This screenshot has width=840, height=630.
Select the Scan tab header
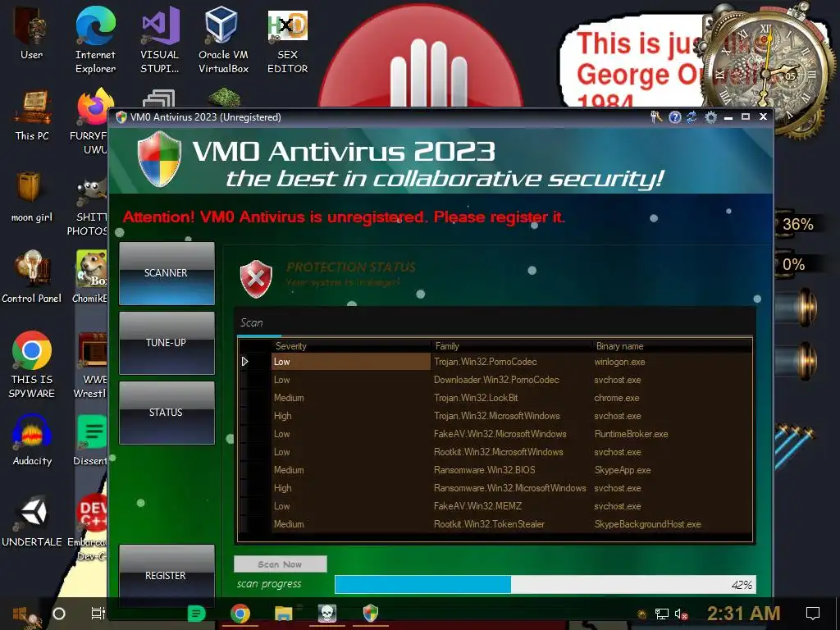tap(252, 322)
